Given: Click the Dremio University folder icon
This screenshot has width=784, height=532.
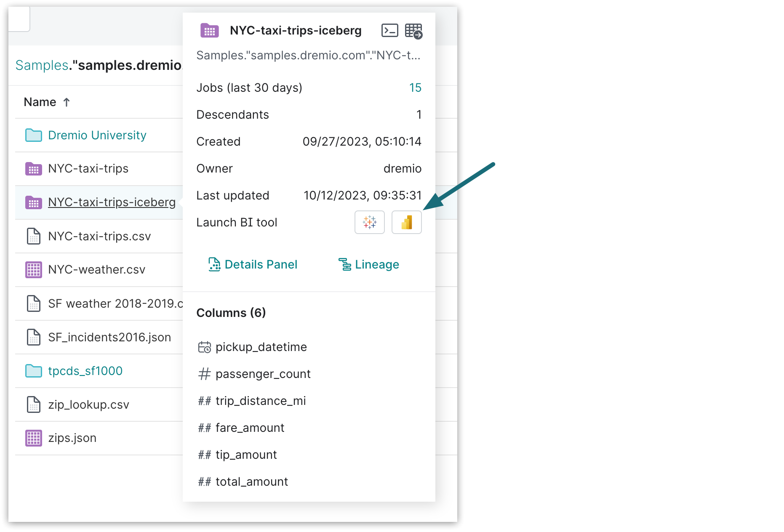Looking at the screenshot, I should pyautogui.click(x=34, y=136).
